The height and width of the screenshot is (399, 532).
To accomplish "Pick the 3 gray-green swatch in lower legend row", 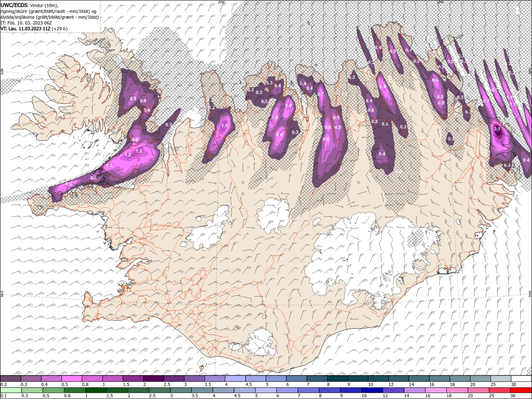I will 181,390.
